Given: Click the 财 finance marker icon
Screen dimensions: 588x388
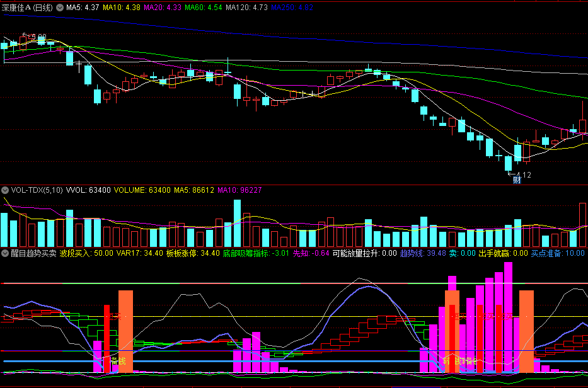Looking at the screenshot, I should click(517, 180).
